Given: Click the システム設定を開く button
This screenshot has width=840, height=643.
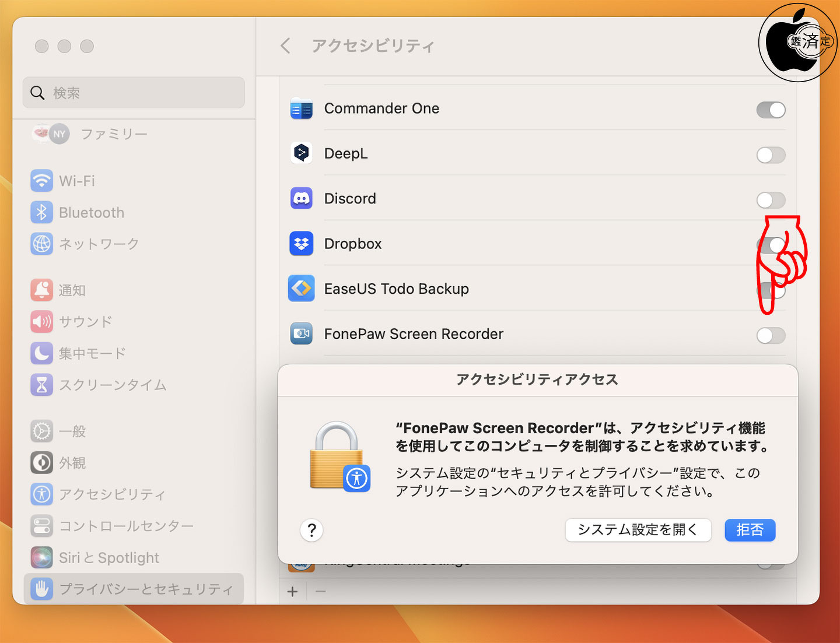Looking at the screenshot, I should pos(638,530).
